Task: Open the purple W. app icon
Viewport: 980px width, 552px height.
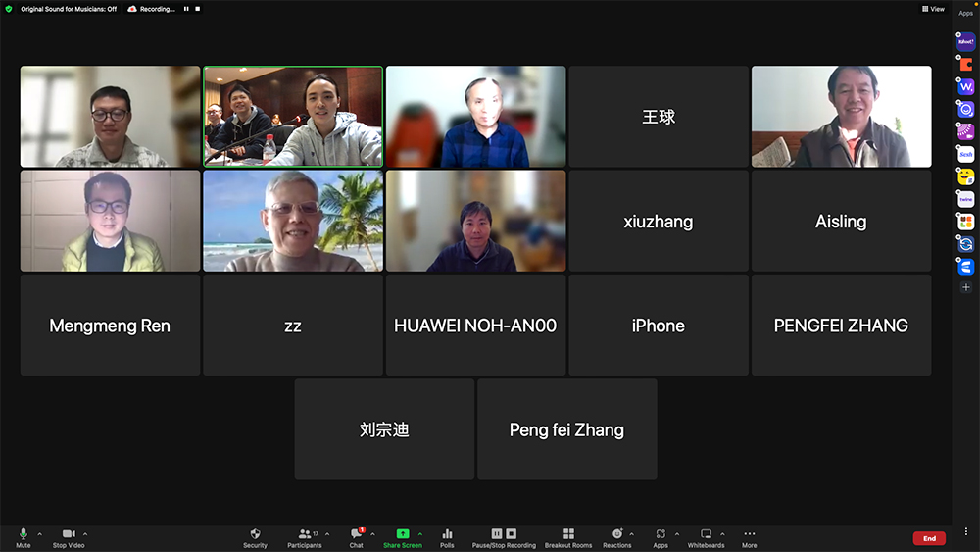Action: [965, 87]
